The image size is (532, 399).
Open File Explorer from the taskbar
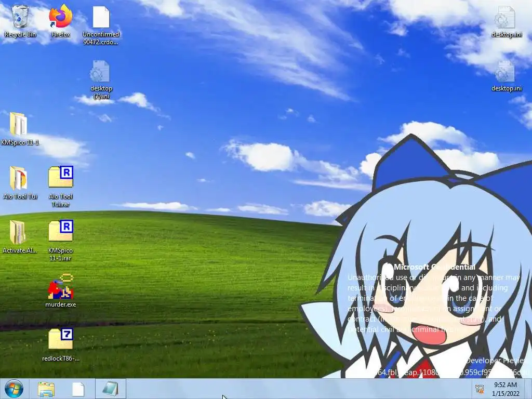(46, 390)
